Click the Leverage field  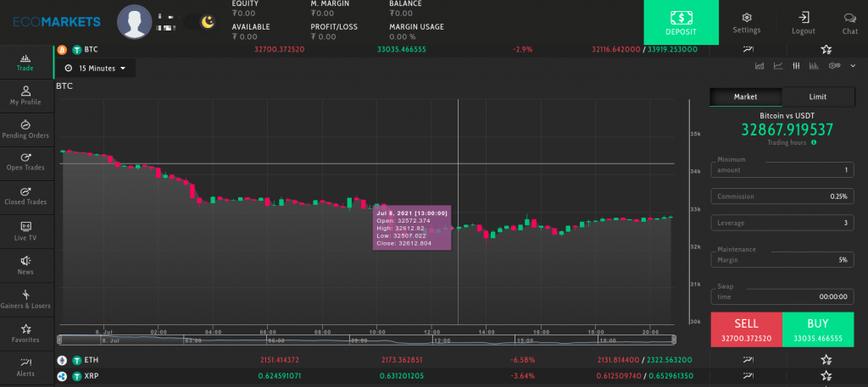[782, 223]
